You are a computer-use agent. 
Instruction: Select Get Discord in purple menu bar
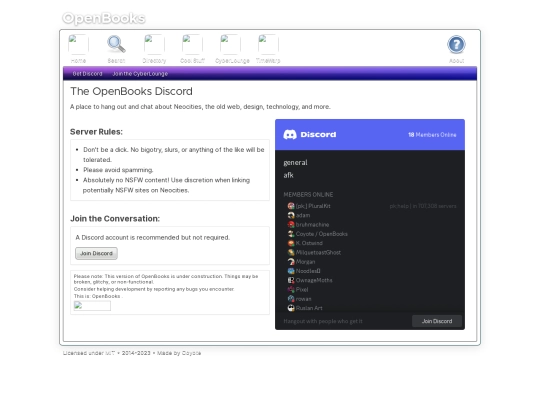[87, 74]
